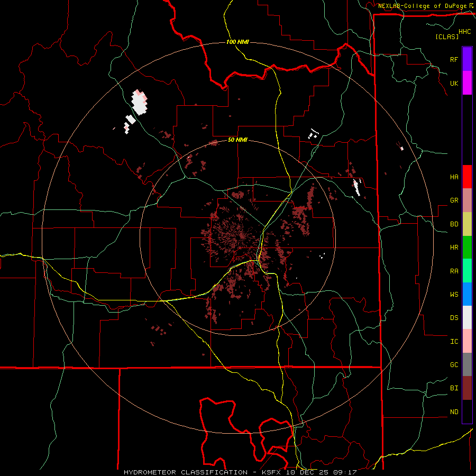Click the NEXLAB-College of DuPage credit text
Viewport: 476px width, 476px height.
[422, 6]
